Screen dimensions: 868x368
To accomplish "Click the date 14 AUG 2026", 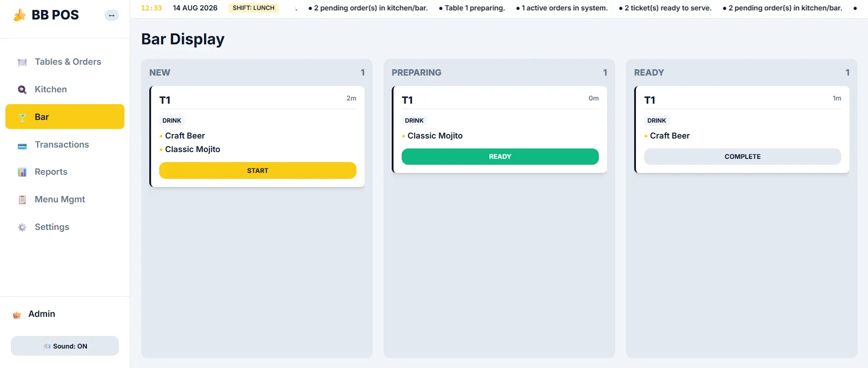I will 195,8.
